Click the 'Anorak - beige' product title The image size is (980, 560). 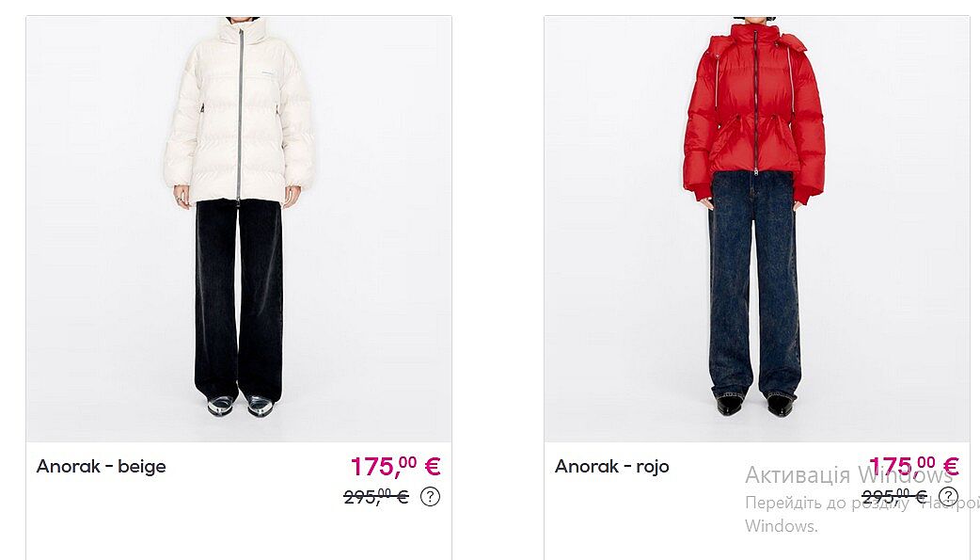[x=102, y=467]
